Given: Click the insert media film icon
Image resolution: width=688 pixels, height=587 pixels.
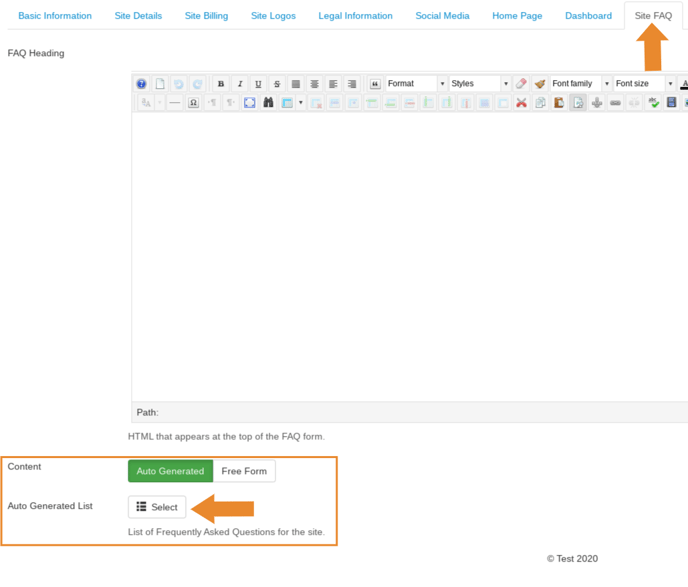Looking at the screenshot, I should [671, 103].
